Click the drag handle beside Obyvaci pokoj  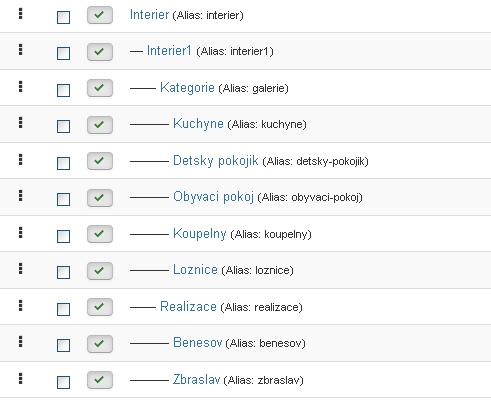tap(21, 196)
